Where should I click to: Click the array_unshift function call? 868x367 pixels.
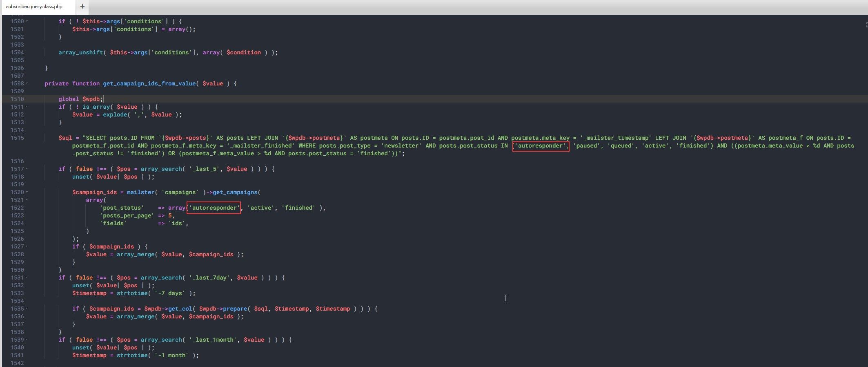click(x=80, y=52)
